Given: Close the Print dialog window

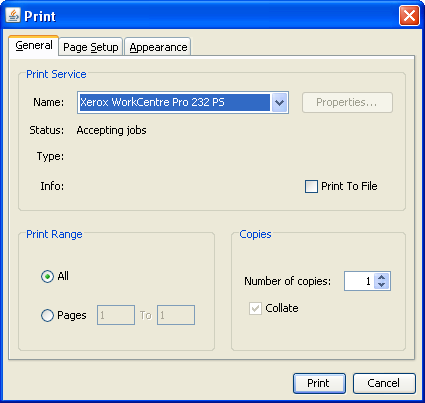Looking at the screenshot, I should [x=409, y=15].
